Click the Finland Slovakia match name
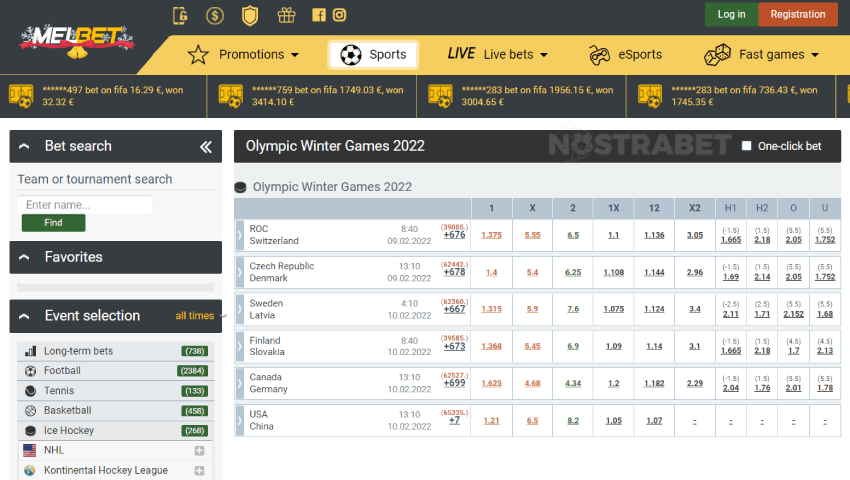The image size is (850, 480). [x=267, y=346]
